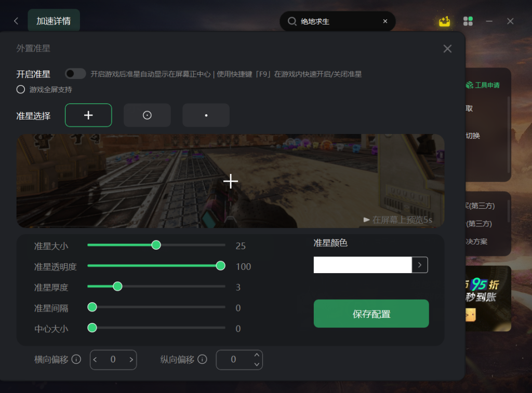The width and height of the screenshot is (532, 393).
Task: Click the 准星大小 value 25
Action: click(x=241, y=246)
